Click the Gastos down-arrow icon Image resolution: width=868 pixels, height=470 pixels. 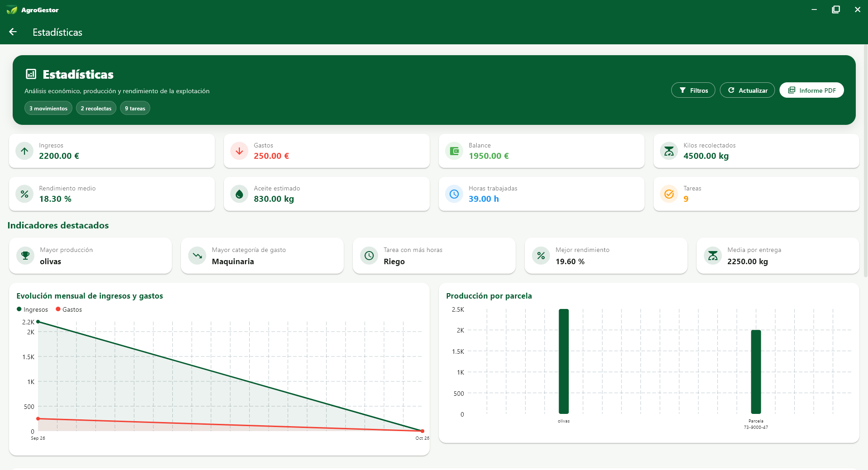tap(239, 151)
